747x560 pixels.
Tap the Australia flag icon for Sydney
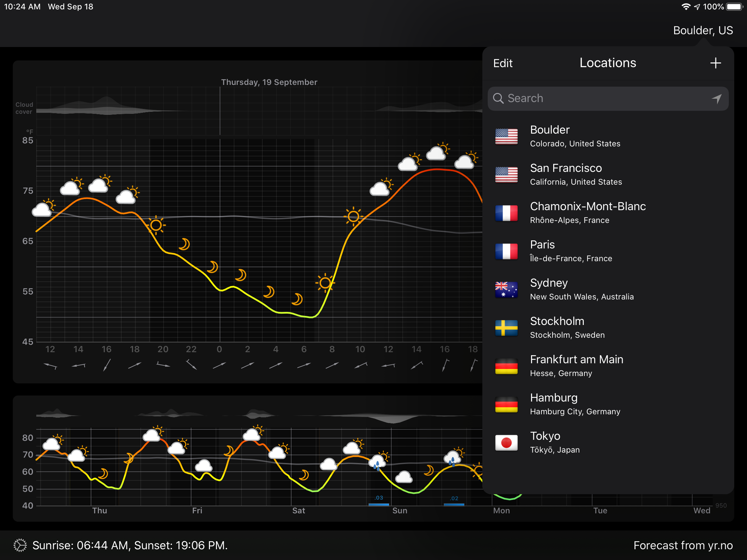[x=506, y=290]
